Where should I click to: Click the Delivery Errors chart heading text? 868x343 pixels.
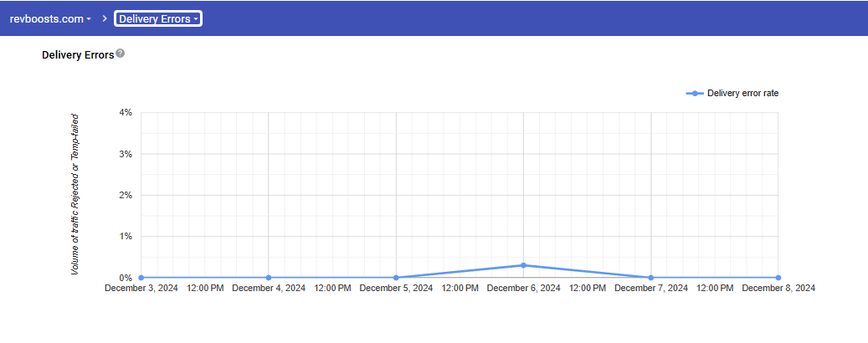[77, 55]
